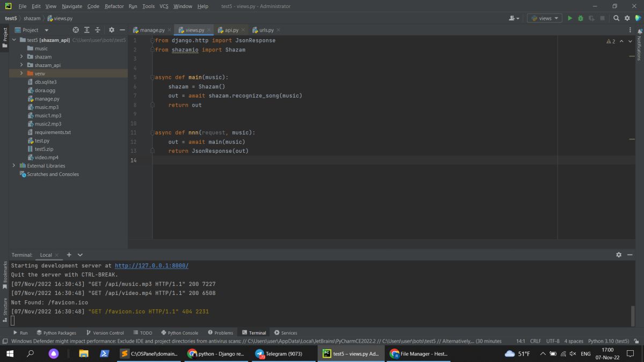644x362 pixels.
Task: Open the Refactor menu
Action: (114, 6)
